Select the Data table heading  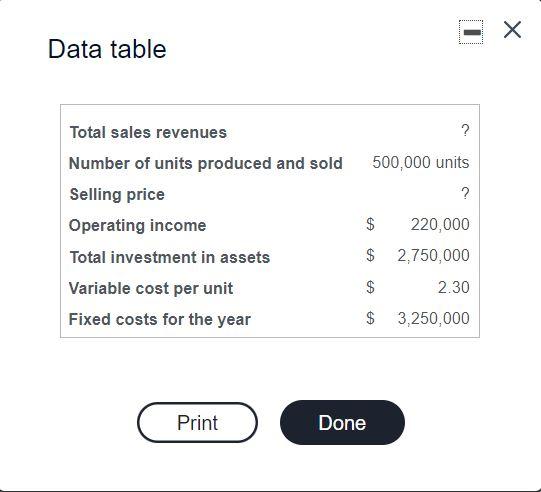coord(107,49)
